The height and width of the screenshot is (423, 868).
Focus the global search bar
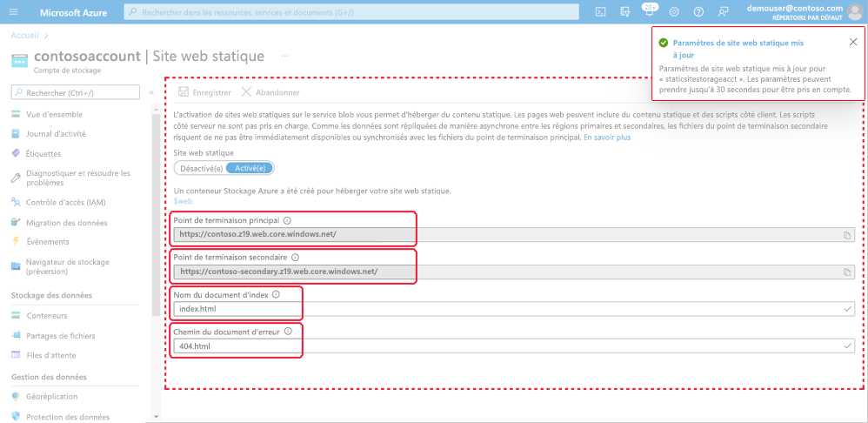pyautogui.click(x=351, y=11)
